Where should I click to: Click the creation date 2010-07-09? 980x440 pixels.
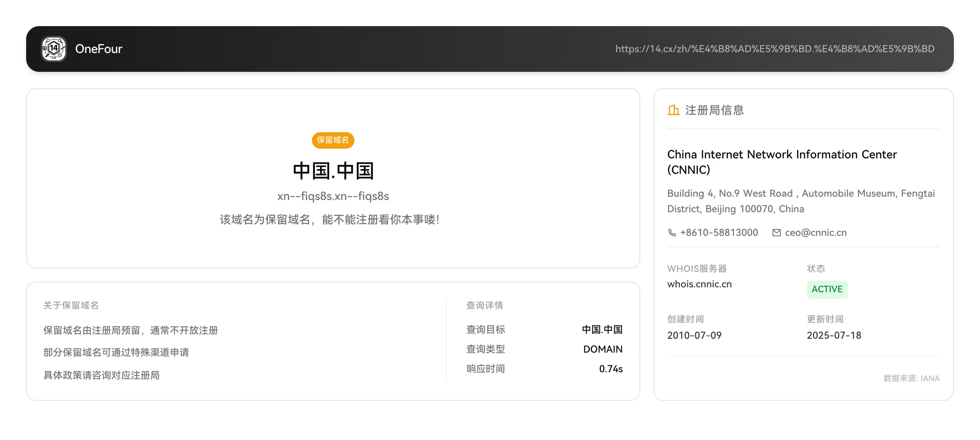tap(695, 336)
